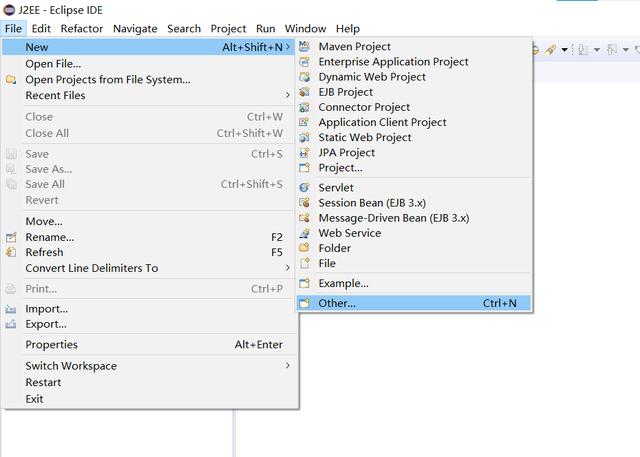Choose EJB Project entry
The image size is (640, 457).
414,92
